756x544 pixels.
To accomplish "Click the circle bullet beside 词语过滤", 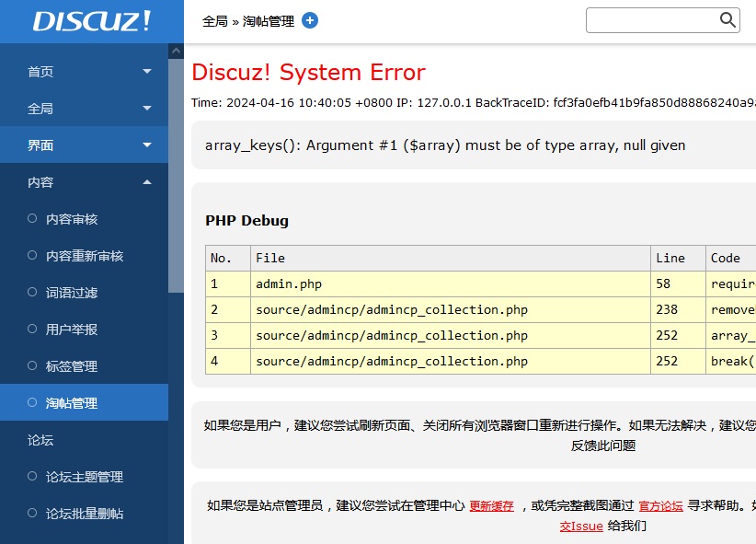I will (x=32, y=293).
